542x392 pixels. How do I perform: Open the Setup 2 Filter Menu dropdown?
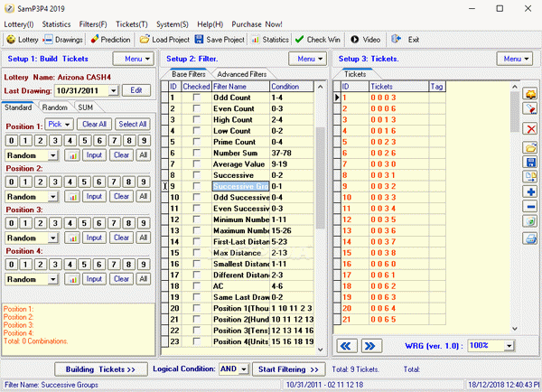(x=308, y=59)
